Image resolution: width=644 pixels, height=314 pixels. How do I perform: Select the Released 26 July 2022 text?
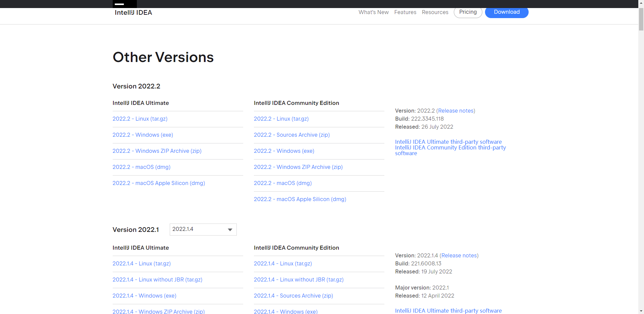pos(424,127)
